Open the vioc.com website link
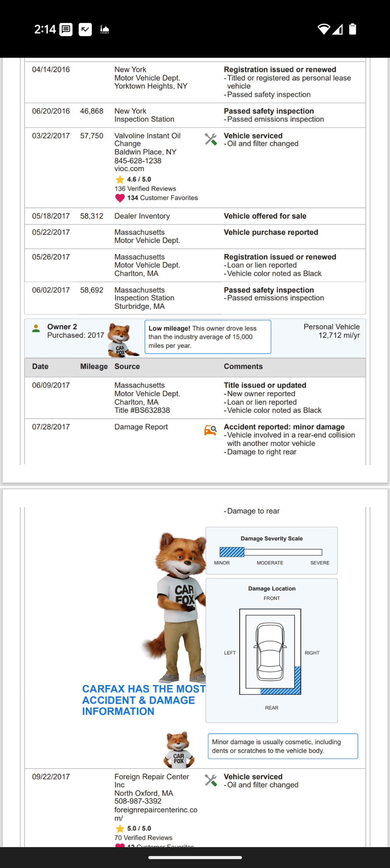The height and width of the screenshot is (868, 390). click(129, 169)
